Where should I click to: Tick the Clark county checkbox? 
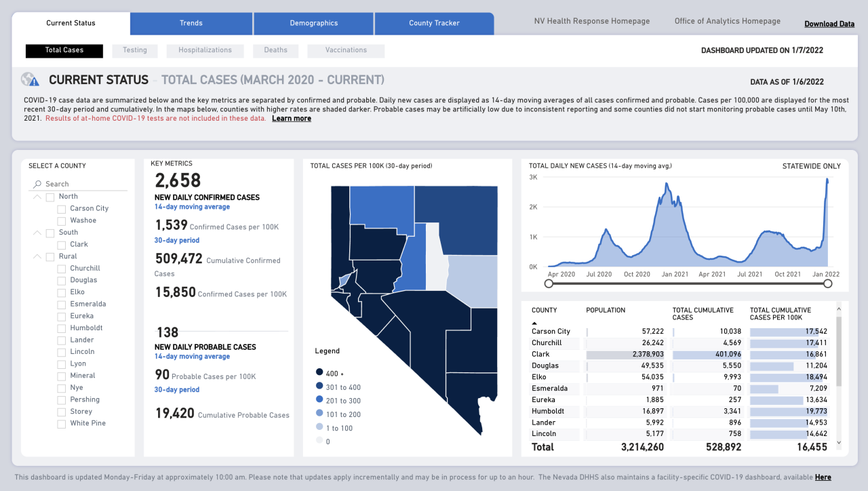(62, 245)
